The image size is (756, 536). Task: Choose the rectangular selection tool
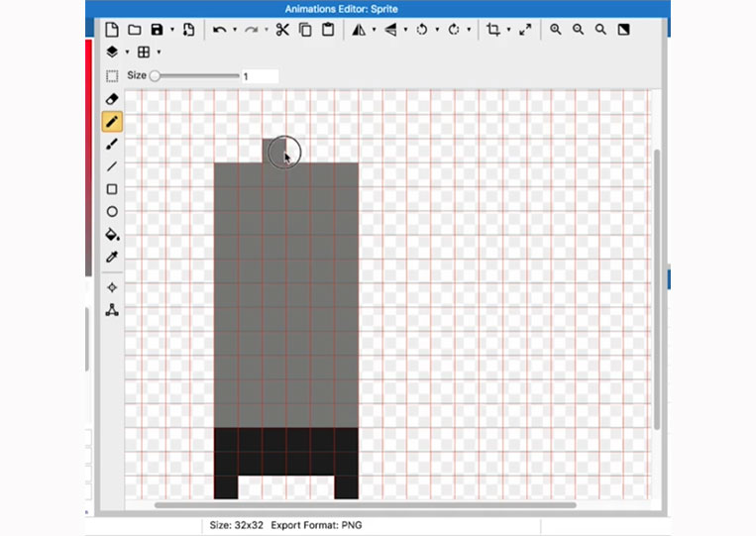pyautogui.click(x=112, y=76)
